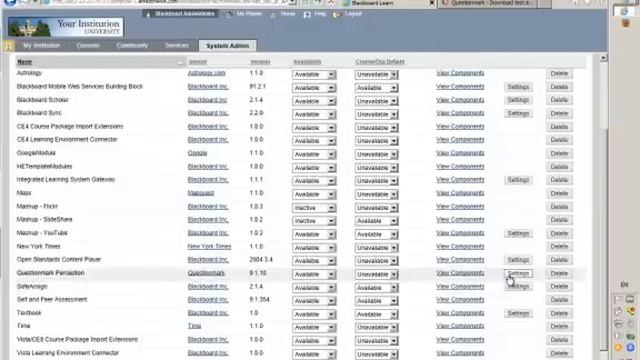Viewport: 640px width, 360px height.
Task: Open the New York Times vendor link
Action: [x=209, y=247]
